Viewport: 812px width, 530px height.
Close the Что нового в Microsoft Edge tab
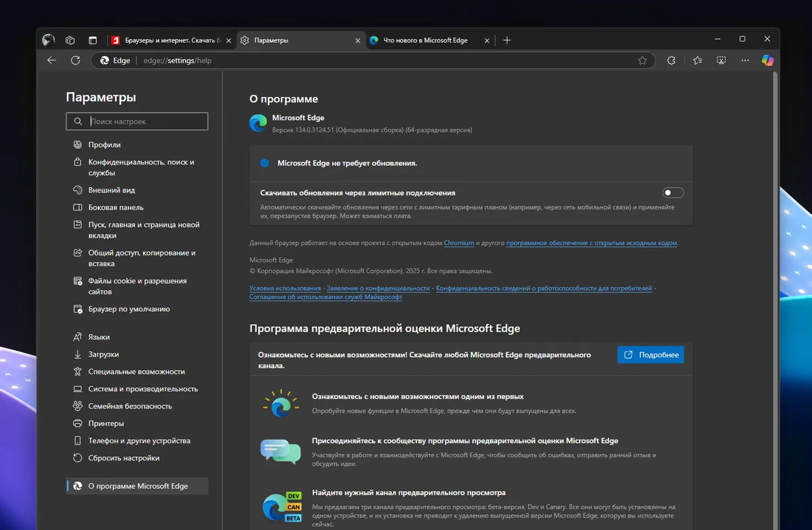487,41
